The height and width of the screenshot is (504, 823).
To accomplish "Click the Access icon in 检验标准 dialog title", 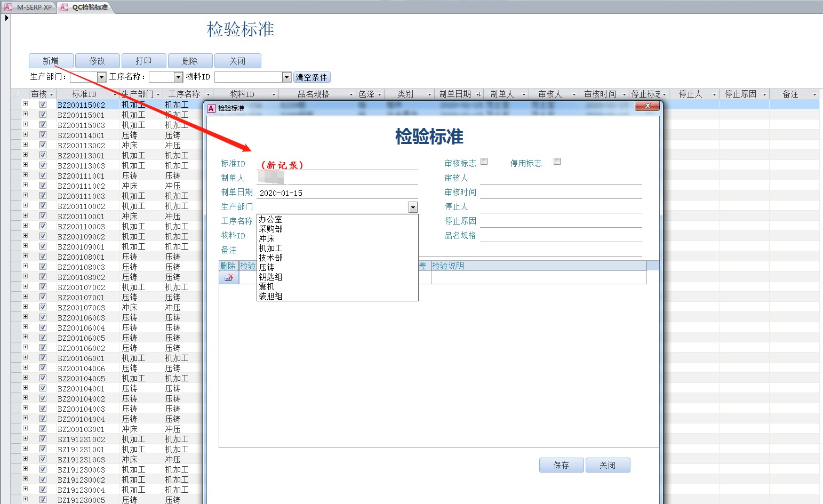I will pyautogui.click(x=211, y=108).
